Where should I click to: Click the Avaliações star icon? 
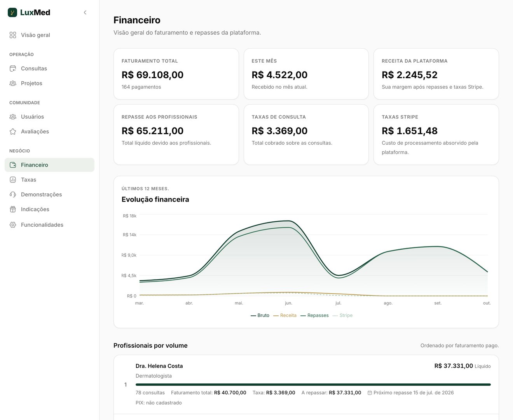coord(13,131)
